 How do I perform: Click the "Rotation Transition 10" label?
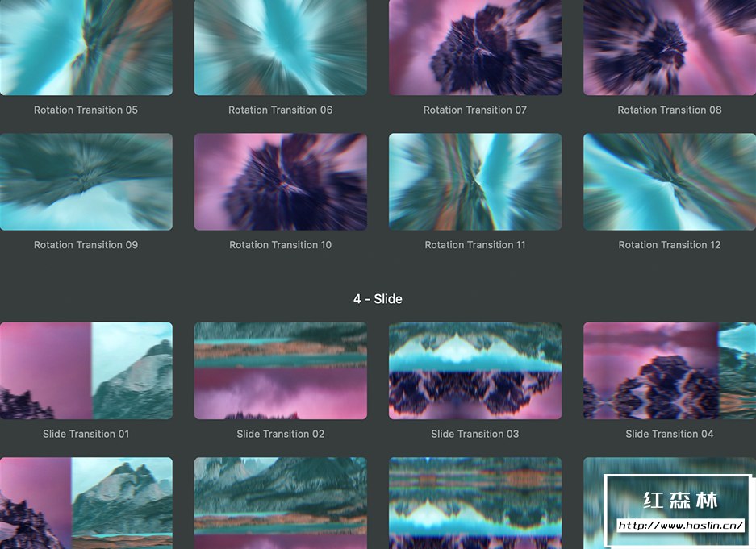[x=281, y=244]
